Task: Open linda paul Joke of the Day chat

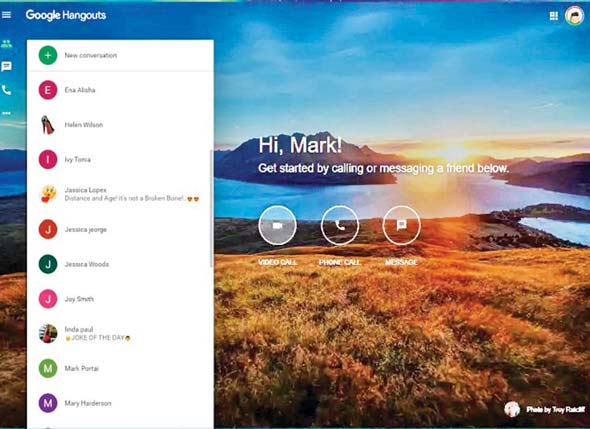Action: (120, 333)
